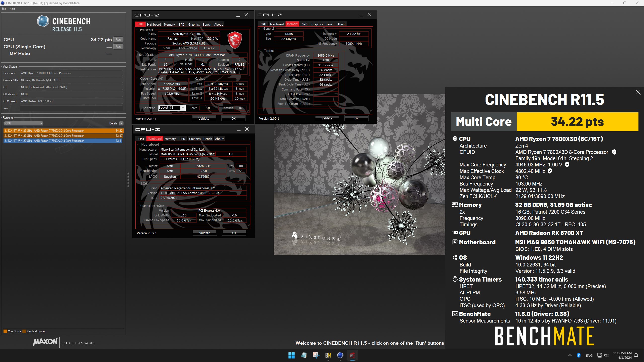
Task: Switch to Mainboard tab in top-left CPU-Z
Action: click(154, 24)
